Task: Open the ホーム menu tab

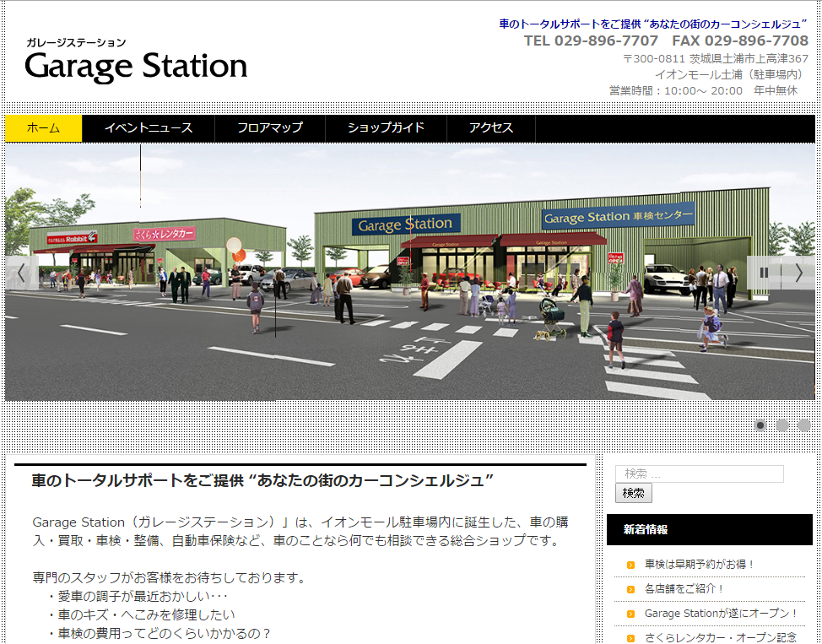Action: tap(44, 128)
